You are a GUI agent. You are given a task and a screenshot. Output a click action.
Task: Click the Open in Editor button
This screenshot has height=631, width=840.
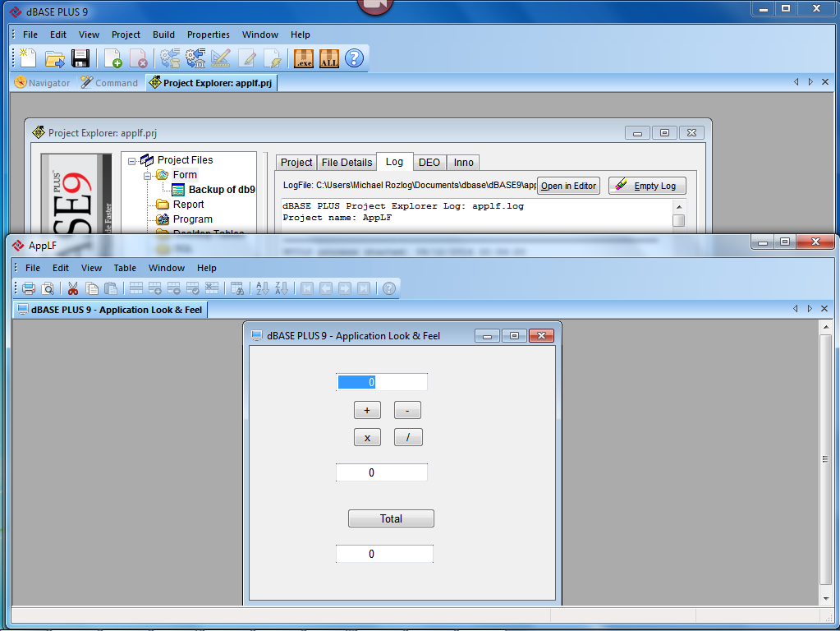click(568, 186)
